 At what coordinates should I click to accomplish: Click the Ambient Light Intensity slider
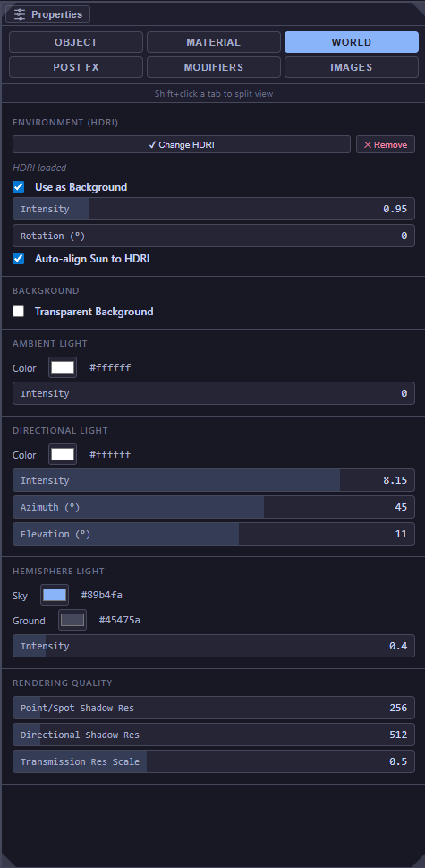(x=213, y=393)
